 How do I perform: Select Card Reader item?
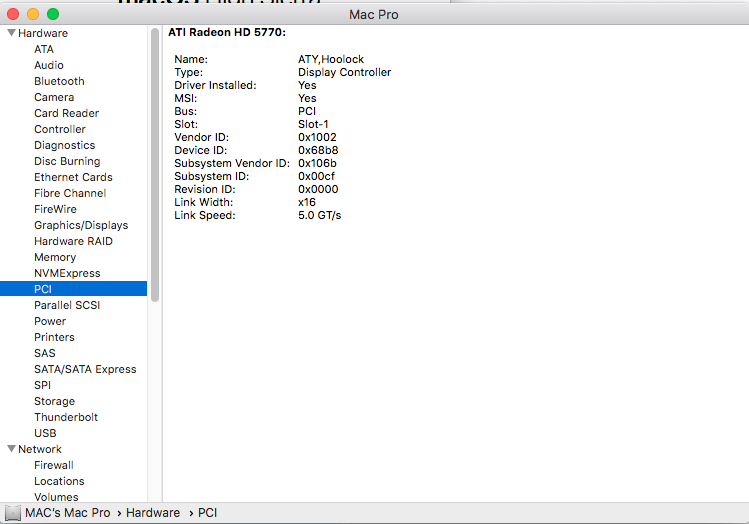(66, 113)
